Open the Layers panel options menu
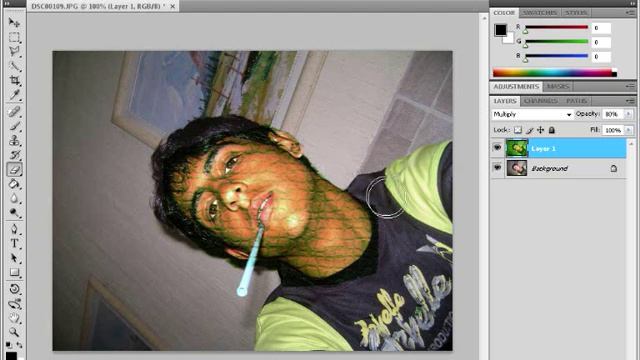640x360 pixels. 630,101
